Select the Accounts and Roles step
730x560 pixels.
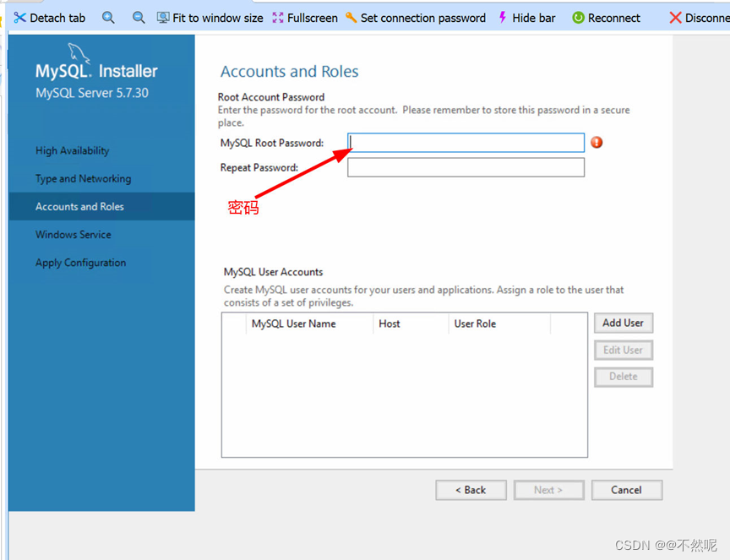click(101, 207)
